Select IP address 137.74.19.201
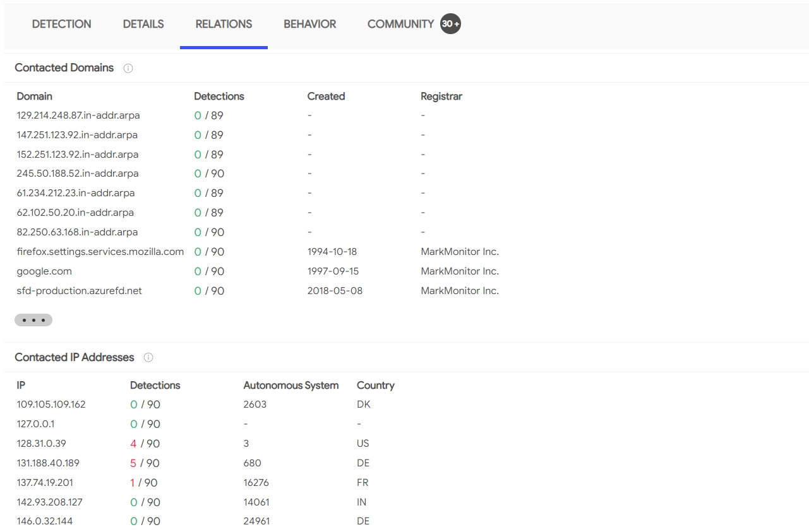 tap(45, 483)
